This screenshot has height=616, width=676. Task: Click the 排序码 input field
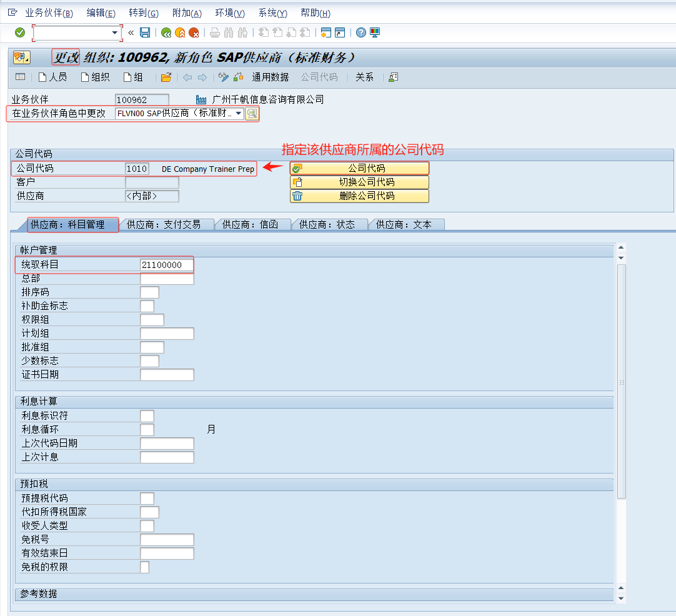coord(149,292)
